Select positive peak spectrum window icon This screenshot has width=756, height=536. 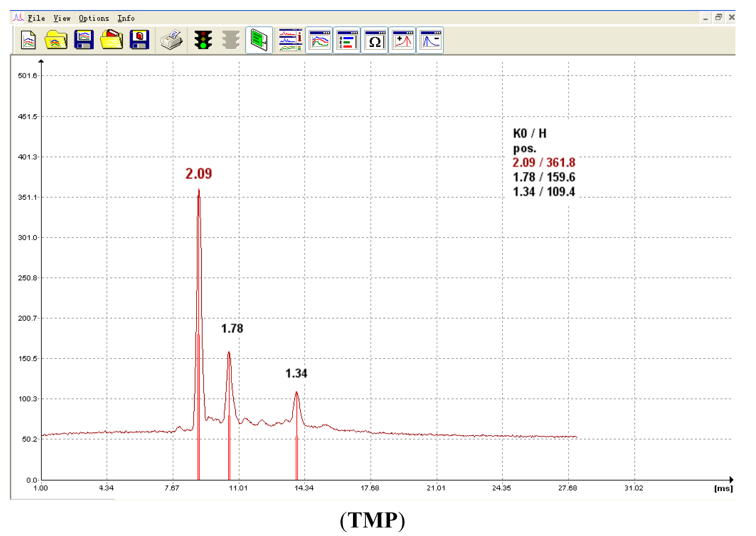402,40
